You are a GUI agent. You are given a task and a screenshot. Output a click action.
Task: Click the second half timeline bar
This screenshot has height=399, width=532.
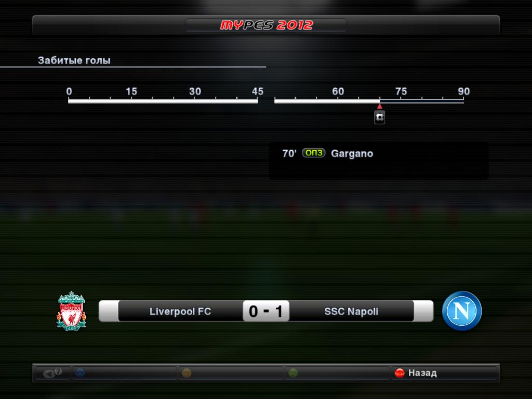point(369,101)
